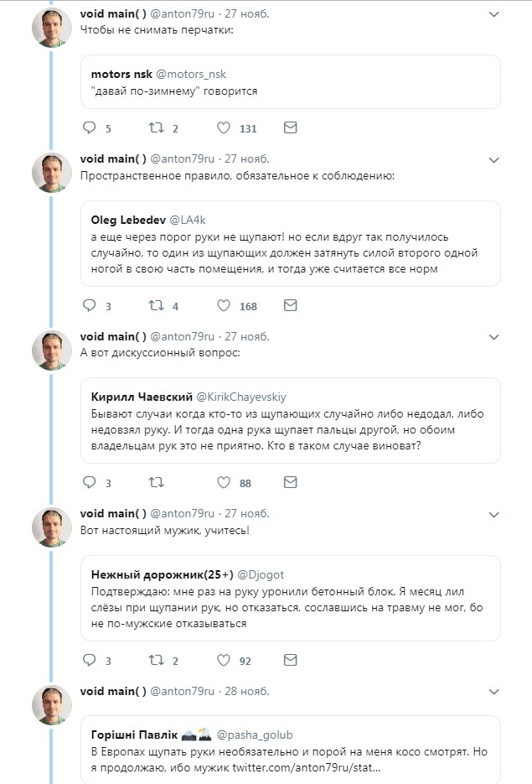
Task: Reply to the tweet quoting motors nsk
Action: tap(90, 128)
